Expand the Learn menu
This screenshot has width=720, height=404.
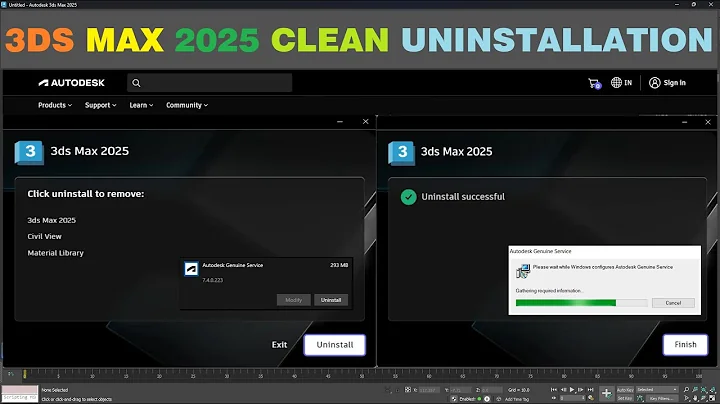pyautogui.click(x=141, y=105)
